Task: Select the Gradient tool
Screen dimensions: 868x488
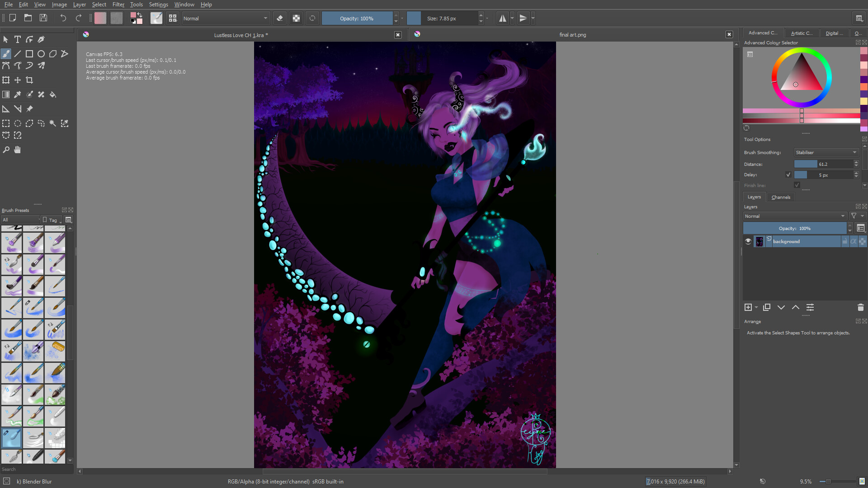Action: click(x=6, y=94)
